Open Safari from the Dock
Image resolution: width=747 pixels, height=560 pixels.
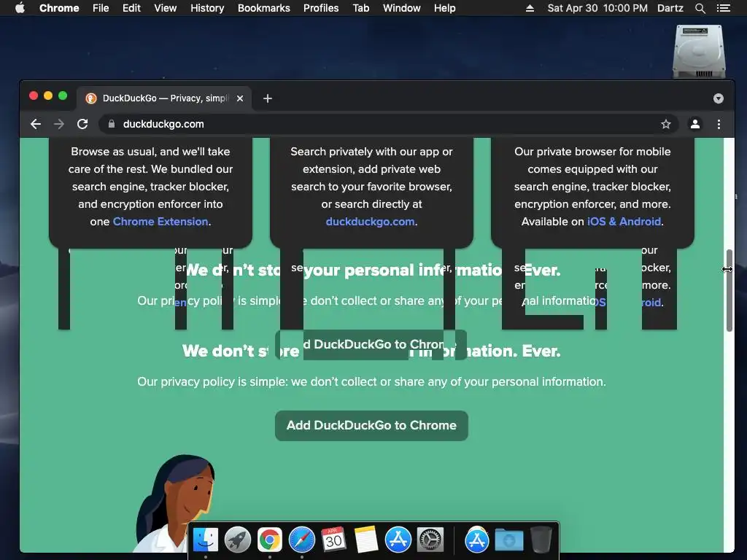[x=301, y=540]
